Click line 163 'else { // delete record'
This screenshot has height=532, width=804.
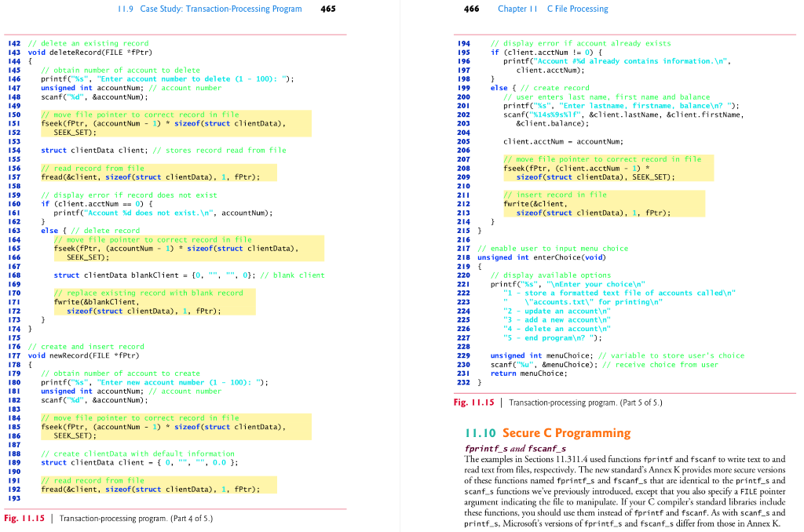pyautogui.click(x=90, y=231)
